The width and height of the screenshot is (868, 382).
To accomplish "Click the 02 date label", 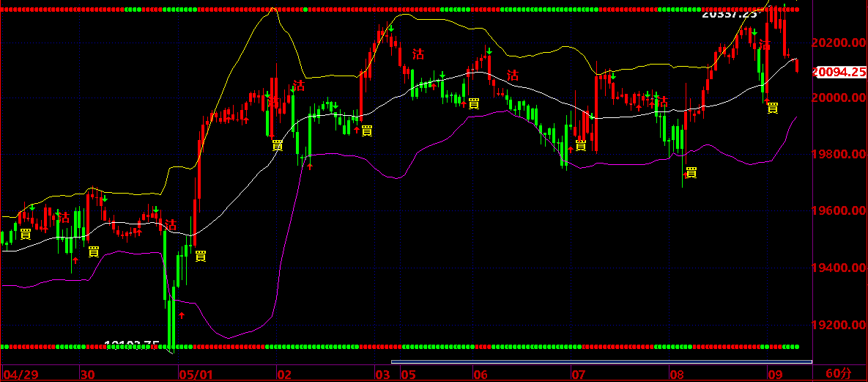I will point(284,375).
